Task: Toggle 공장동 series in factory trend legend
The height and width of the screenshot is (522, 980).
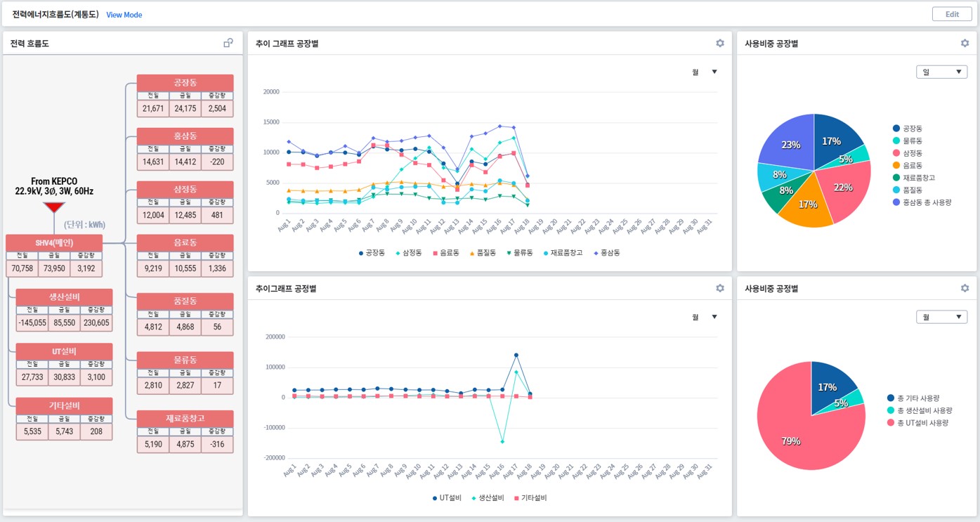Action: (x=372, y=253)
